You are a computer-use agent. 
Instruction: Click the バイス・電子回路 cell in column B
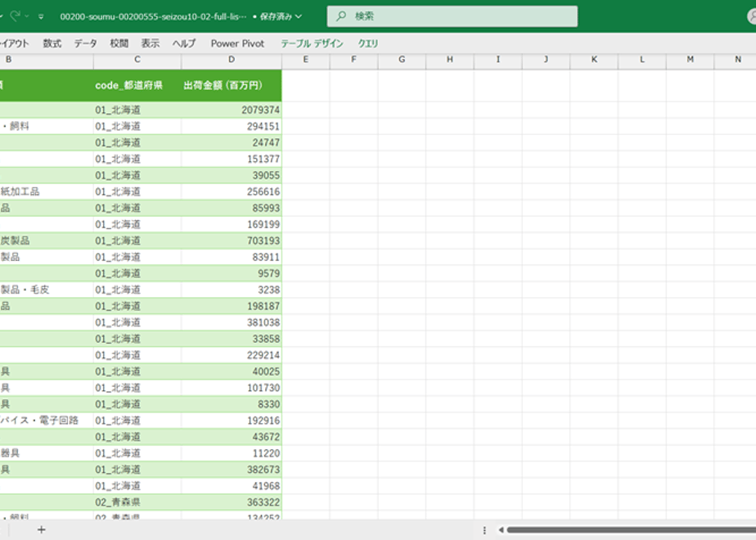(x=47, y=421)
